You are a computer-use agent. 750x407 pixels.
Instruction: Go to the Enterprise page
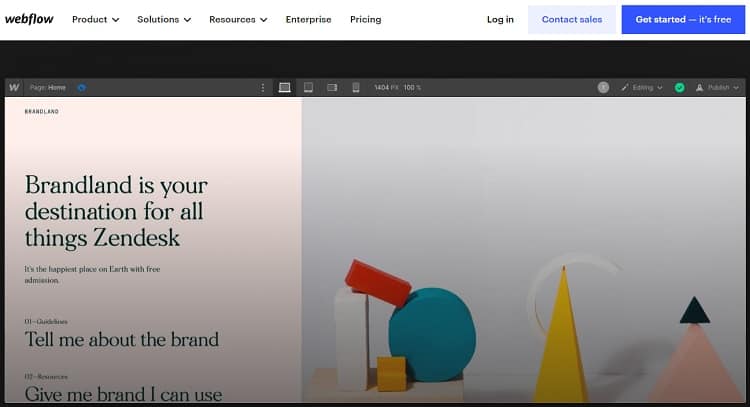pyautogui.click(x=309, y=20)
